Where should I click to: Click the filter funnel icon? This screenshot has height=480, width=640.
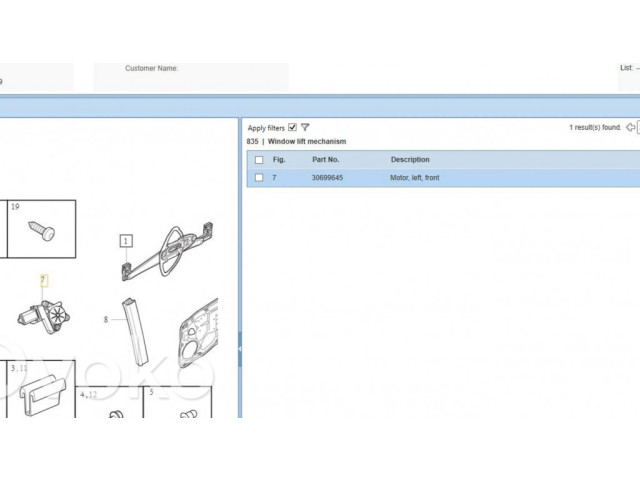click(x=305, y=128)
